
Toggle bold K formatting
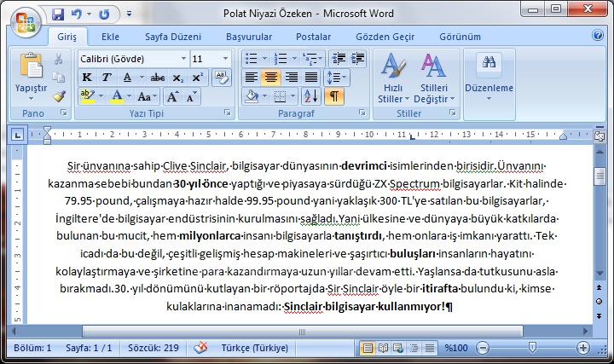tap(87, 77)
